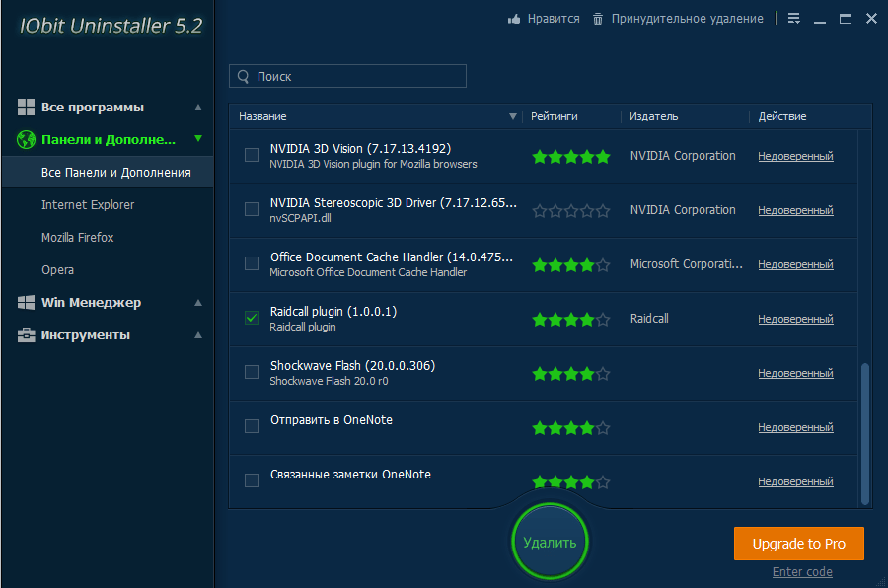Click Недоверенный link for Office Document Cache Handler
Image resolution: width=888 pixels, height=588 pixels.
tap(795, 264)
